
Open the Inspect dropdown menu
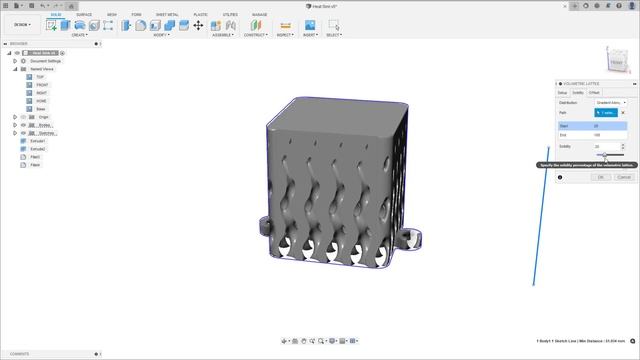coord(285,35)
